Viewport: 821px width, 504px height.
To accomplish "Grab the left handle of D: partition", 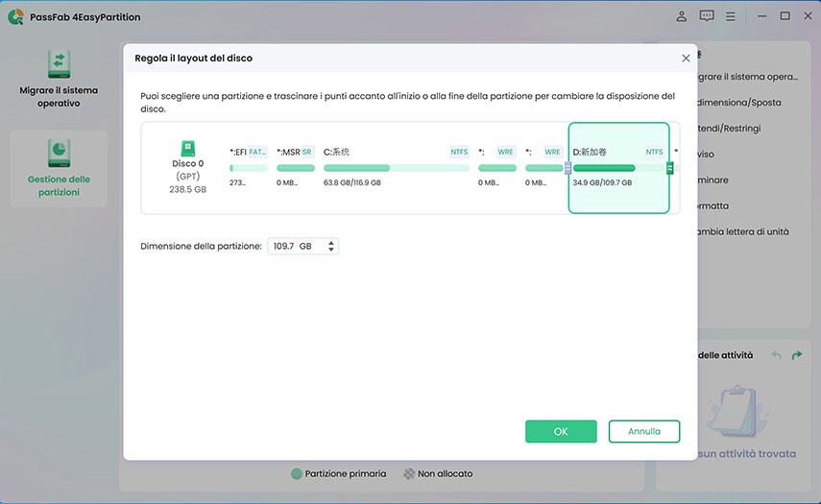I will click(568, 168).
